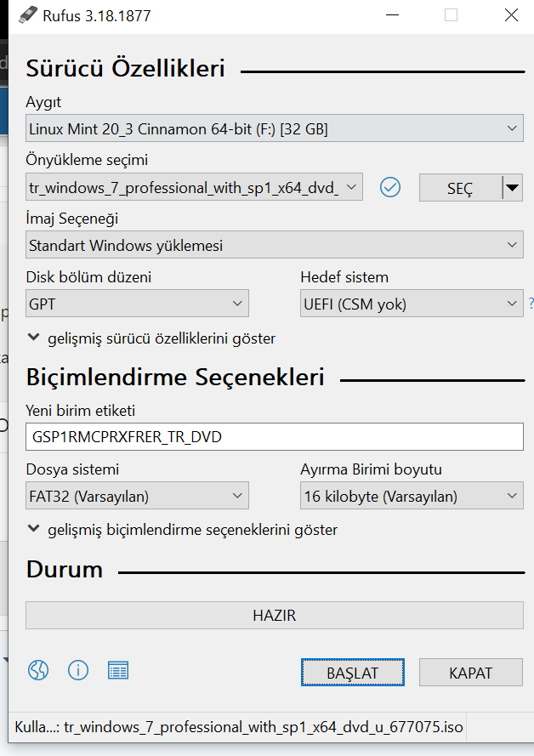Expand gelişmiş biçimlendirme seçeneklerini göster

click(182, 530)
